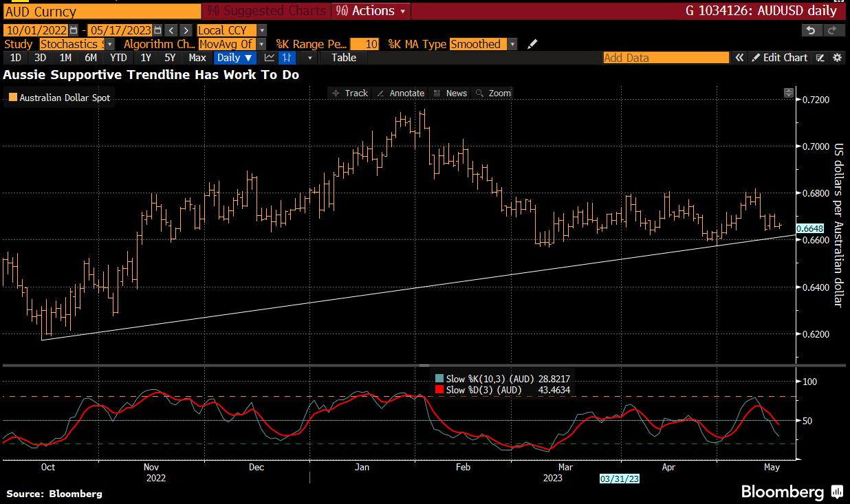Click the pencil icon after Smoothed
The width and height of the screenshot is (850, 504).
532,44
